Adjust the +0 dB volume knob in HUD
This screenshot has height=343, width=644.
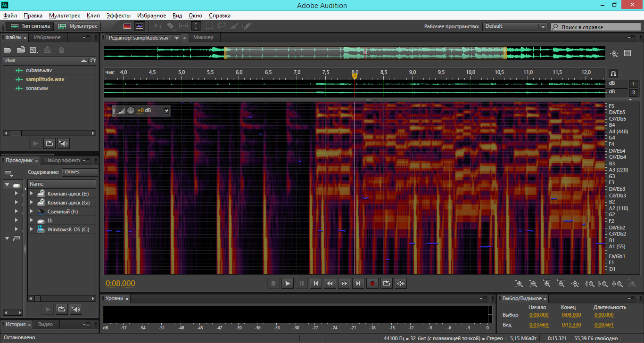click(x=131, y=111)
